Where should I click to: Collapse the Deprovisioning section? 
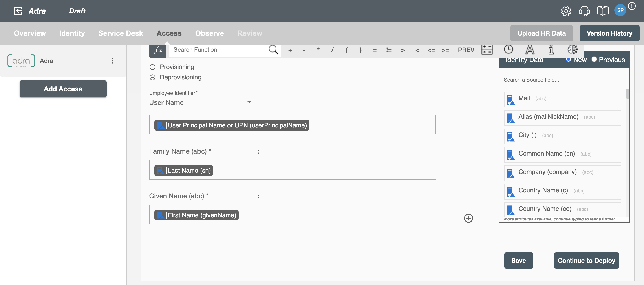(152, 77)
